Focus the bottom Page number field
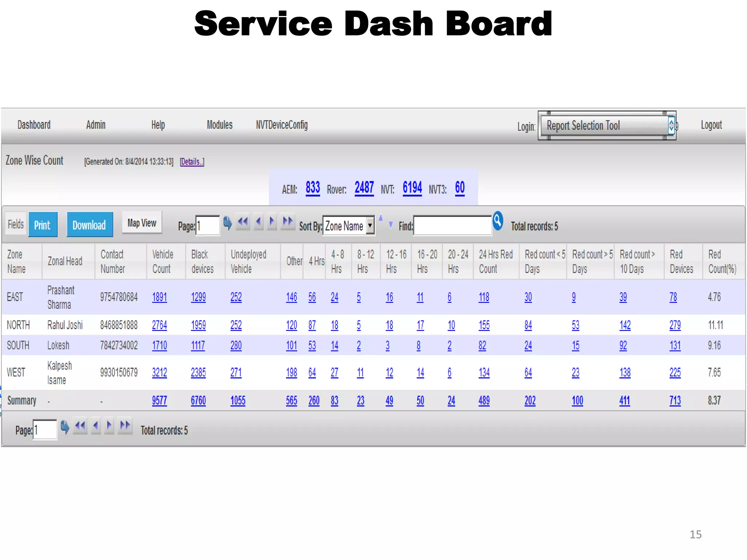The image size is (747, 560). (x=45, y=429)
